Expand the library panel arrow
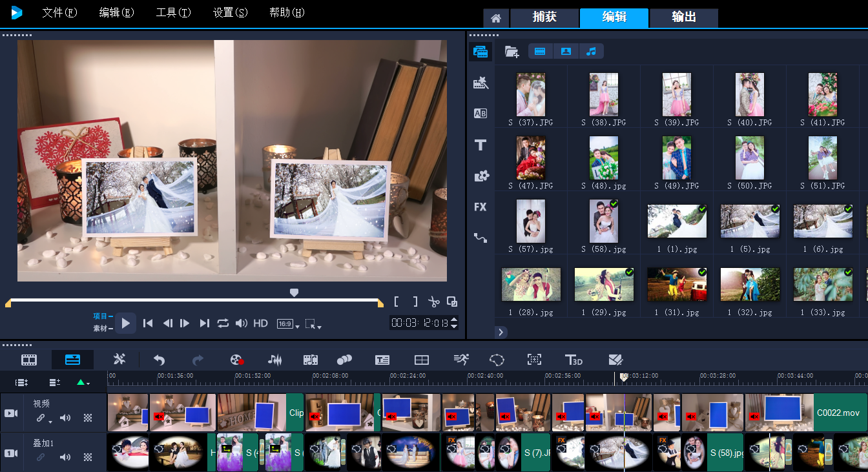 tap(501, 332)
